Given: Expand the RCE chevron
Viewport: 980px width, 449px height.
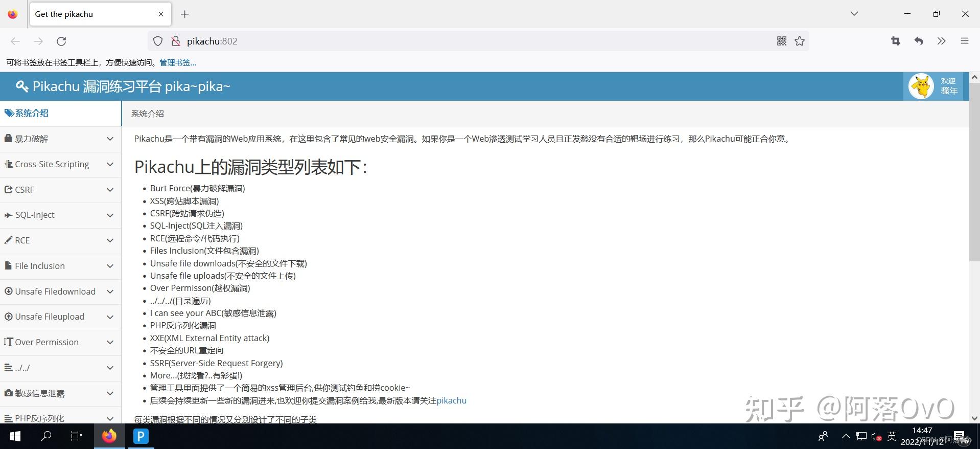Looking at the screenshot, I should pos(110,240).
